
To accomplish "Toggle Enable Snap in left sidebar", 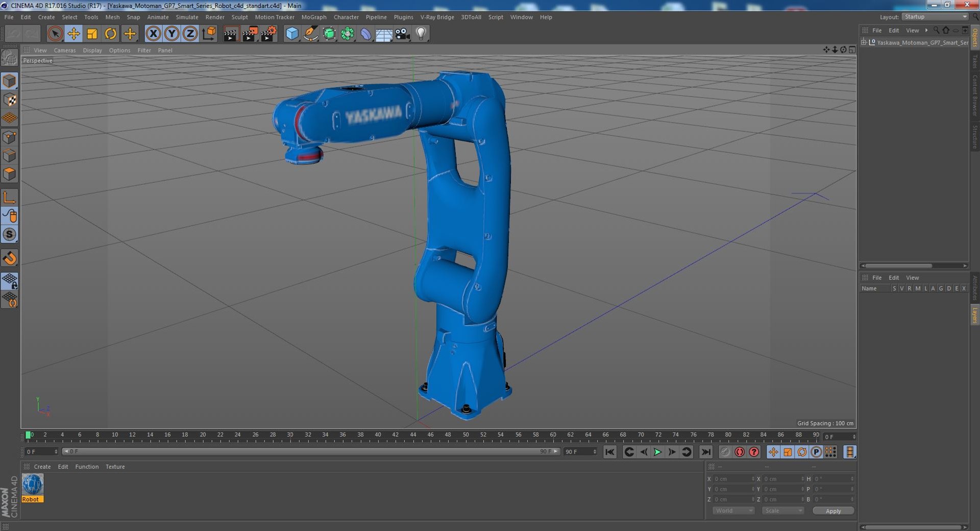I will (x=10, y=258).
